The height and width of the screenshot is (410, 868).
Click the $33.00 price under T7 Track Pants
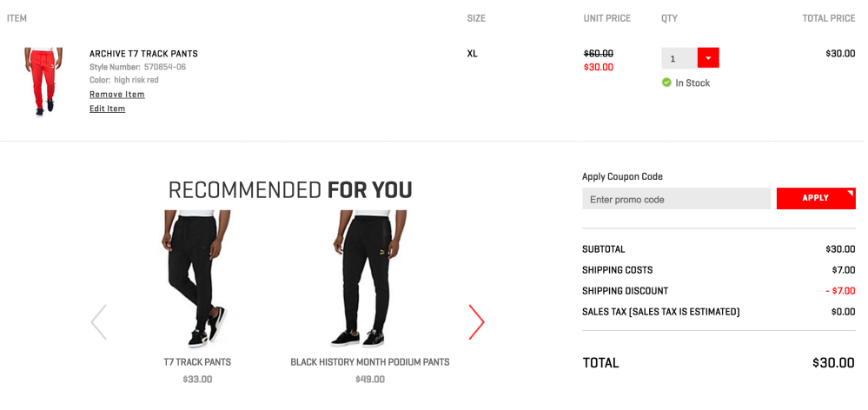(197, 380)
